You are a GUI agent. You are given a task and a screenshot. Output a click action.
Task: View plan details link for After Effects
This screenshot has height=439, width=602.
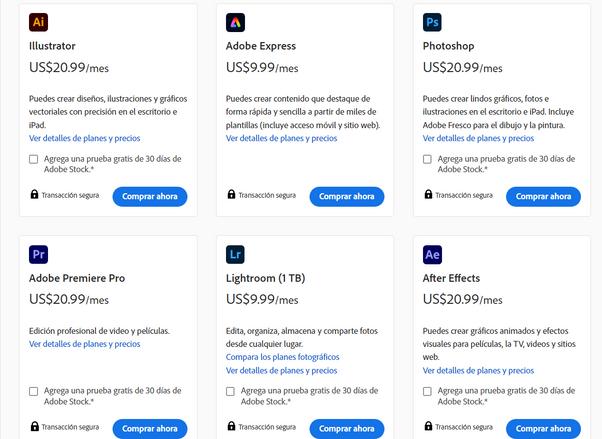pos(479,370)
